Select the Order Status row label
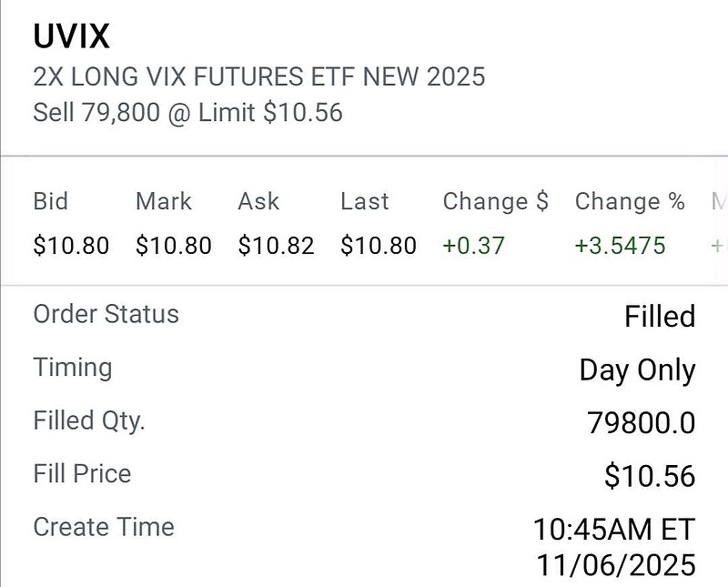The height and width of the screenshot is (587, 728). pos(106,315)
